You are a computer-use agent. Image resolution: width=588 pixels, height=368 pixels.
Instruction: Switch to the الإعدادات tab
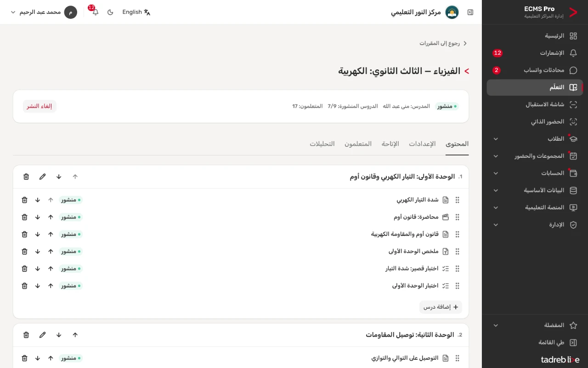[x=422, y=144]
